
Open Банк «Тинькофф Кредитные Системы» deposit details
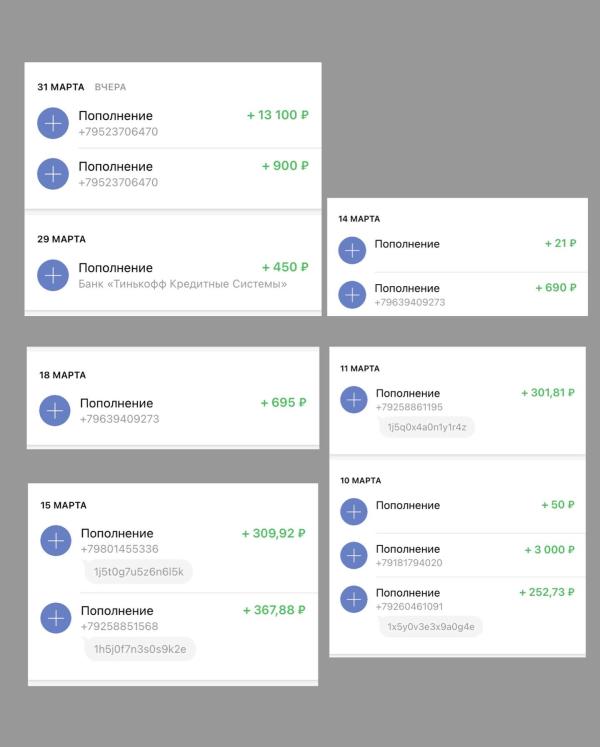pyautogui.click(x=173, y=275)
